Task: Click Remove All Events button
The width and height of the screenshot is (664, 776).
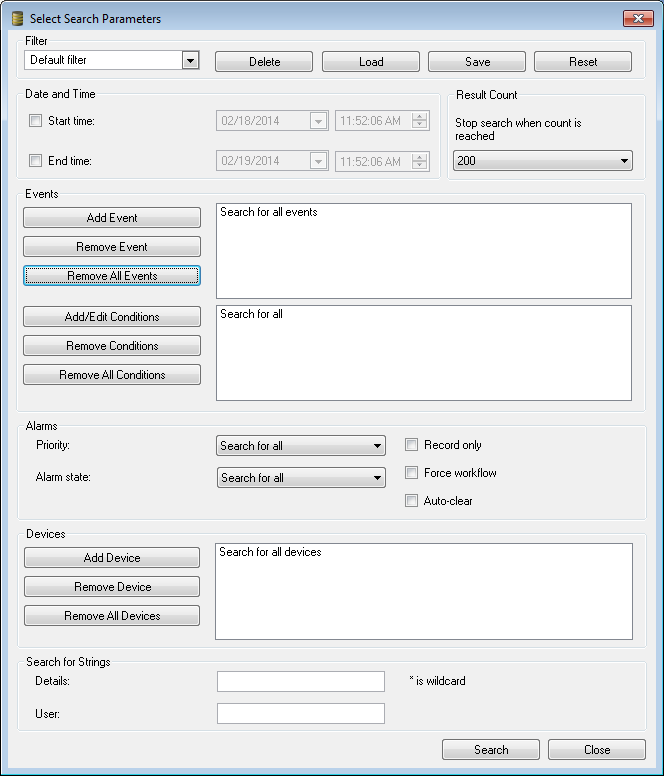Action: [x=112, y=276]
